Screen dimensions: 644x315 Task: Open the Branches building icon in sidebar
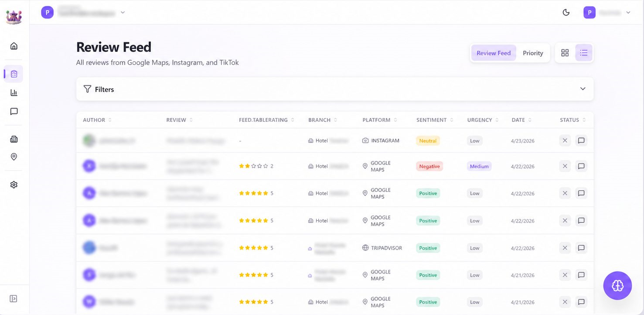pos(14,139)
